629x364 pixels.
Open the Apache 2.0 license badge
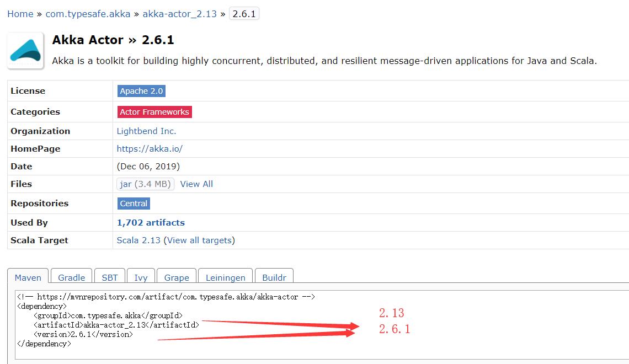[x=141, y=91]
